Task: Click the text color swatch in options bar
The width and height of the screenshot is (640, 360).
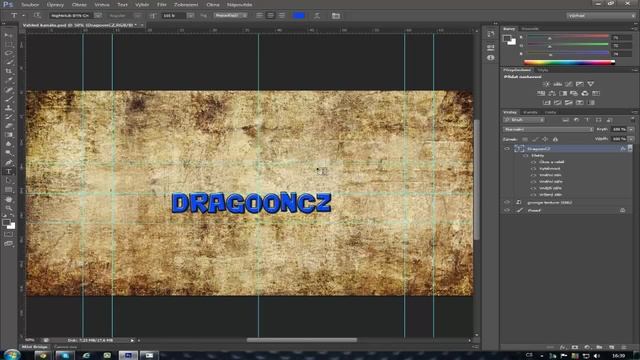Action: [x=298, y=16]
